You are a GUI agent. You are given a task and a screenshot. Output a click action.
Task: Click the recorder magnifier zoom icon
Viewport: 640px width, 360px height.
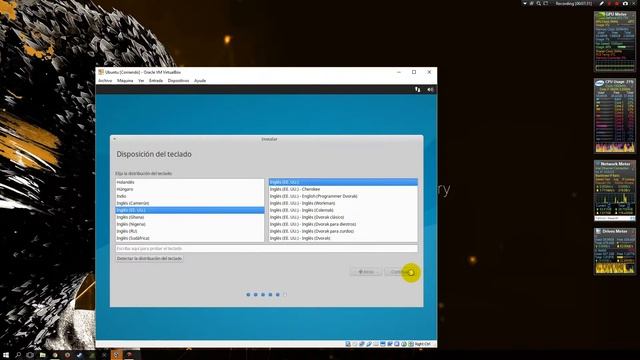tap(538, 3)
